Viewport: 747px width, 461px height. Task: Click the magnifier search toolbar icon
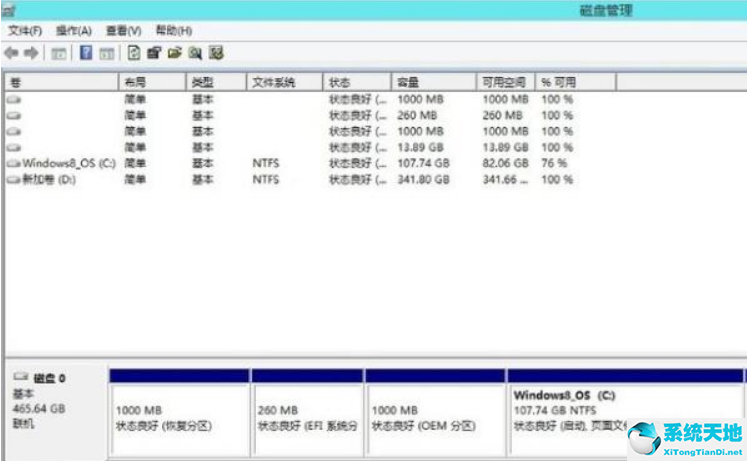(x=195, y=52)
